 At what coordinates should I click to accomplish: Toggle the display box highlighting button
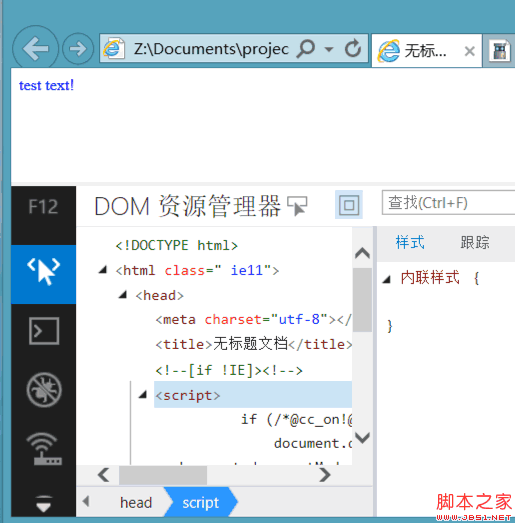pos(349,205)
